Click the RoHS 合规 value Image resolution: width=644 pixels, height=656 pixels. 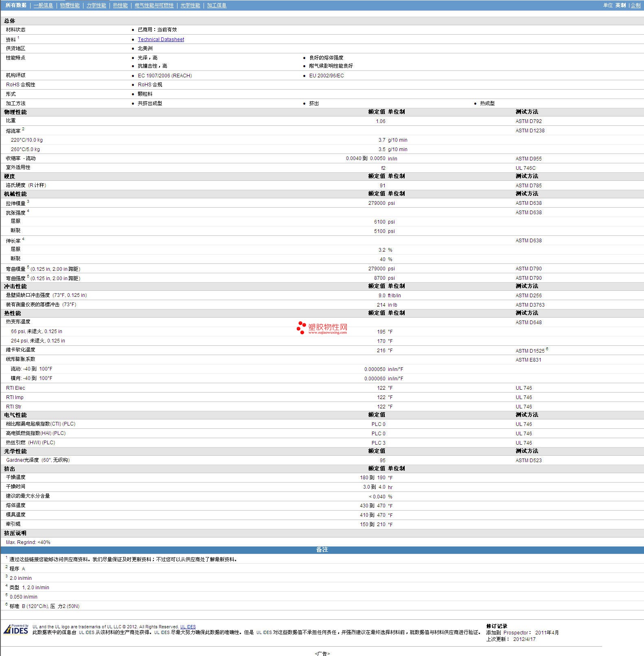150,85
